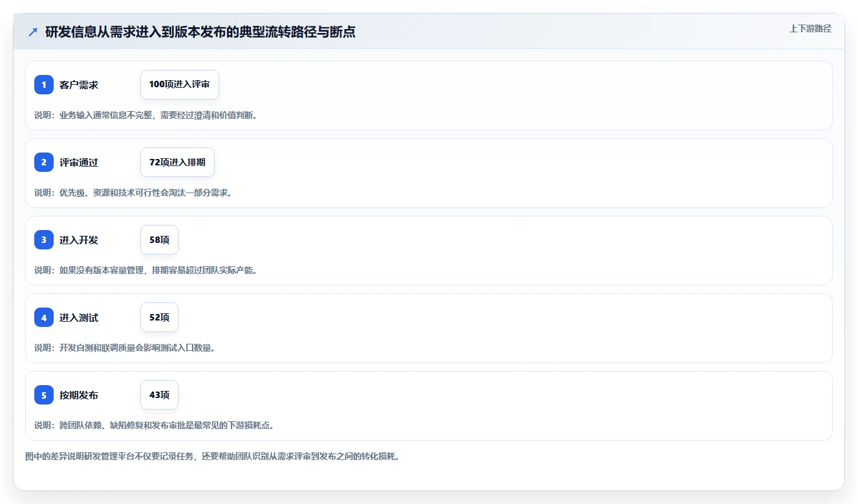Viewport: 858px width, 504px height.
Task: Click the 按期发布 step label
Action: [x=79, y=395]
